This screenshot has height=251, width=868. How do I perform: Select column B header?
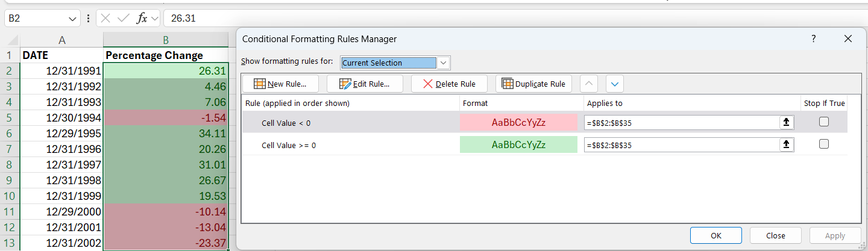[166, 40]
